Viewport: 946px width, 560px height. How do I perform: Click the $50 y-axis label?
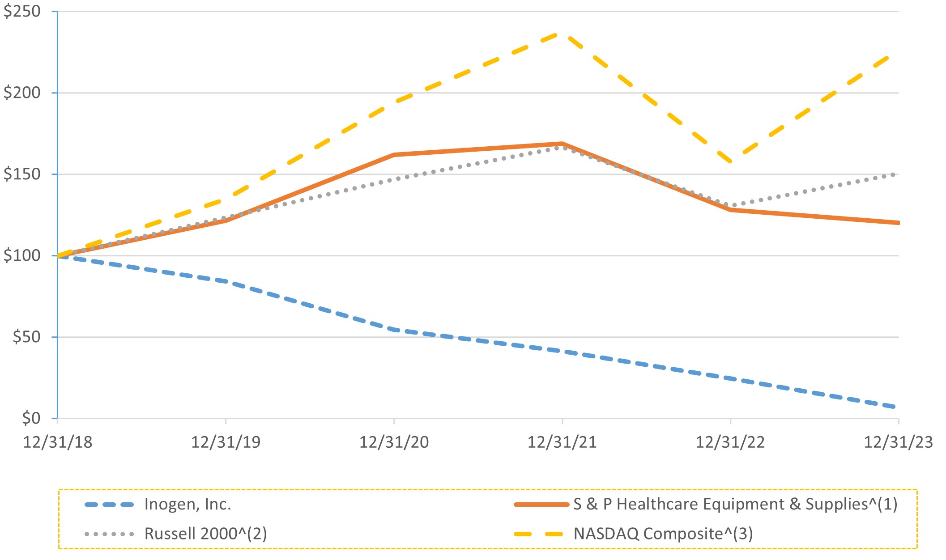pyautogui.click(x=26, y=337)
